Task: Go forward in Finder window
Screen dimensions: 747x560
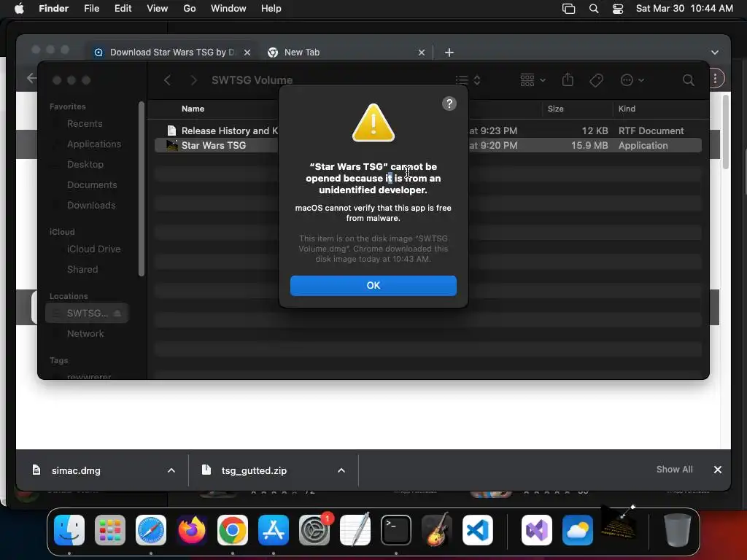Action: coord(193,80)
